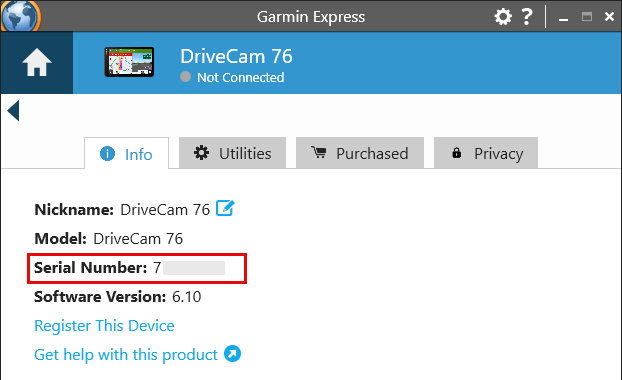Viewport: 622px width, 380px height.
Task: Select the Model DriveCam 76 value
Action: coord(138,239)
